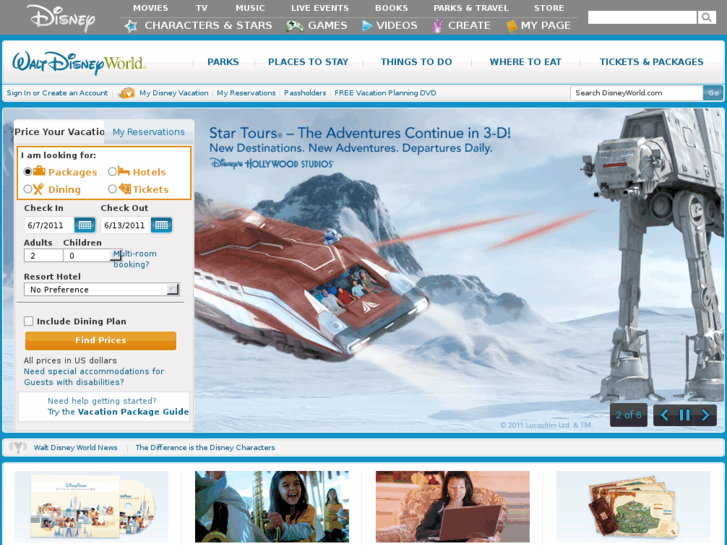Open TV in top Disney bar
Image resolution: width=727 pixels, height=545 pixels.
coord(201,8)
